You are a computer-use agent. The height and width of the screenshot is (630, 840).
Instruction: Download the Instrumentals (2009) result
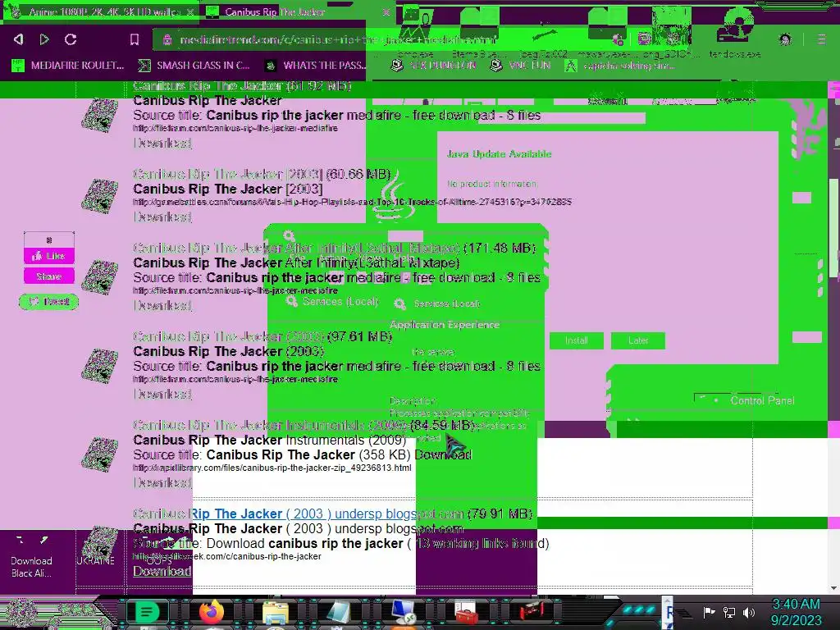coord(162,482)
